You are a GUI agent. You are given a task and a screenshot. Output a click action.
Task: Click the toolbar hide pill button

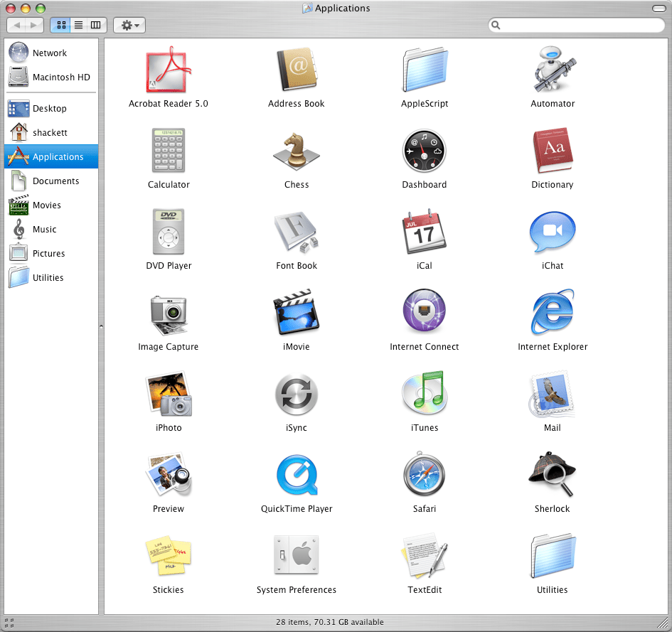pyautogui.click(x=658, y=9)
